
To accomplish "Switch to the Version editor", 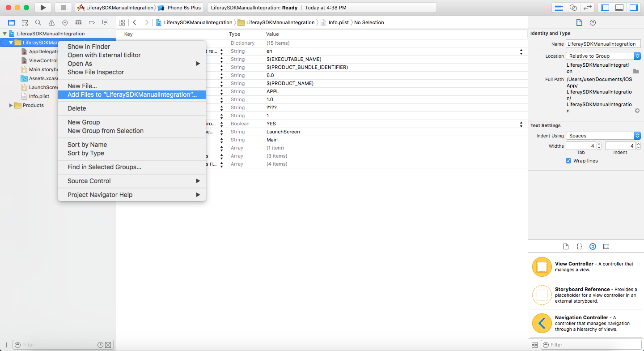I will pos(588,8).
